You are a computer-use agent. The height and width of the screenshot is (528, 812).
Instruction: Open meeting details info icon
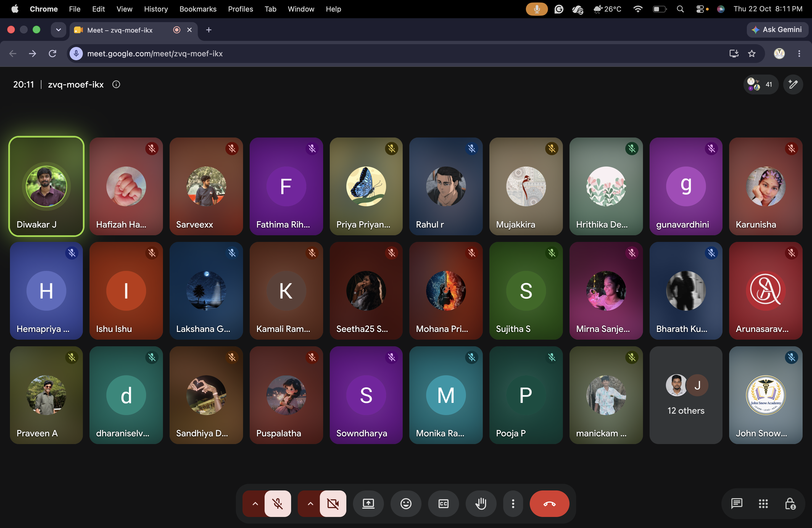pyautogui.click(x=116, y=84)
